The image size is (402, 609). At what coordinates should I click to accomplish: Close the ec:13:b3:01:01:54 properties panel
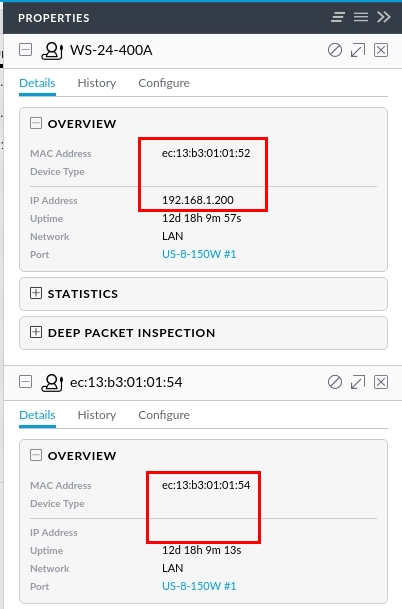click(381, 382)
